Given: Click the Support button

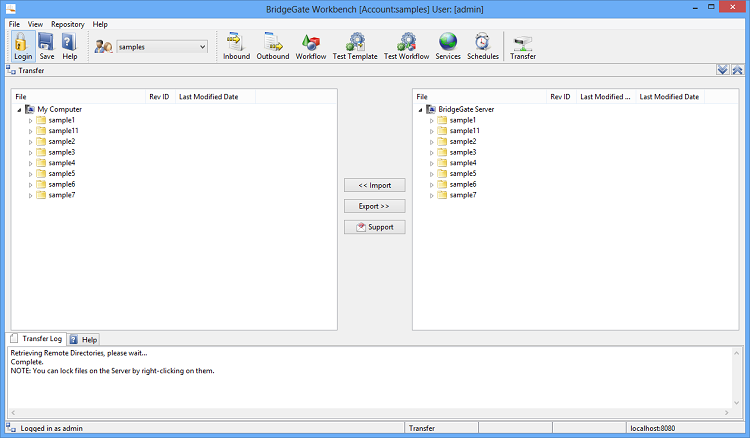Looking at the screenshot, I should pyautogui.click(x=375, y=227).
